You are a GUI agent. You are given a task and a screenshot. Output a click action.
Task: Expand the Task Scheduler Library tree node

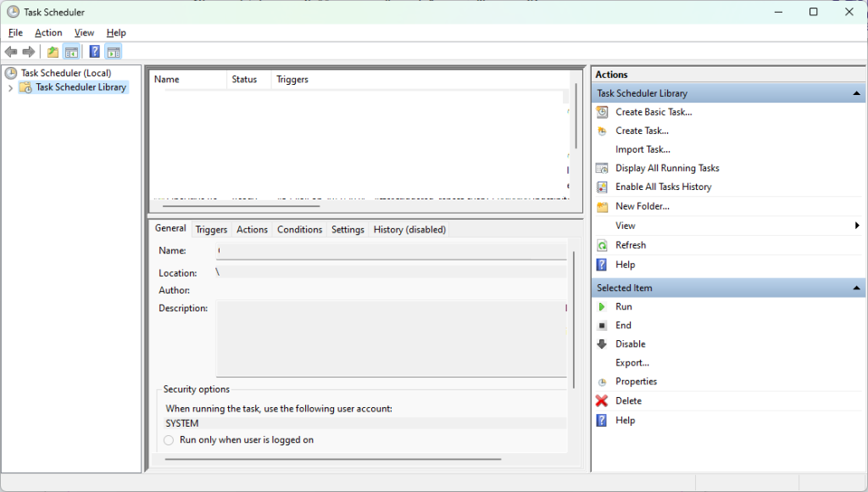point(10,87)
